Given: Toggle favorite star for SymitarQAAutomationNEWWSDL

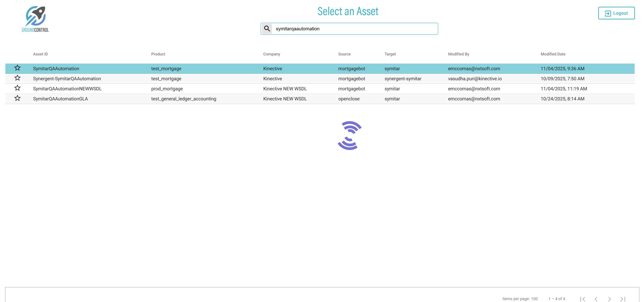Looking at the screenshot, I should click(17, 88).
